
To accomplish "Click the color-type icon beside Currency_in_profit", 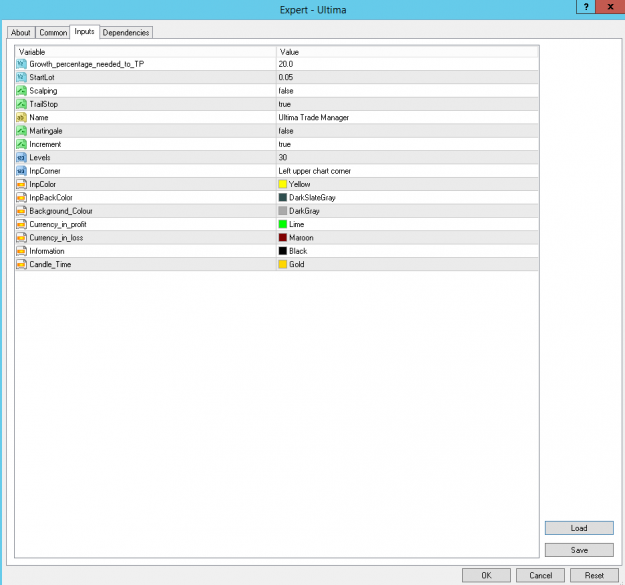I will (21, 224).
